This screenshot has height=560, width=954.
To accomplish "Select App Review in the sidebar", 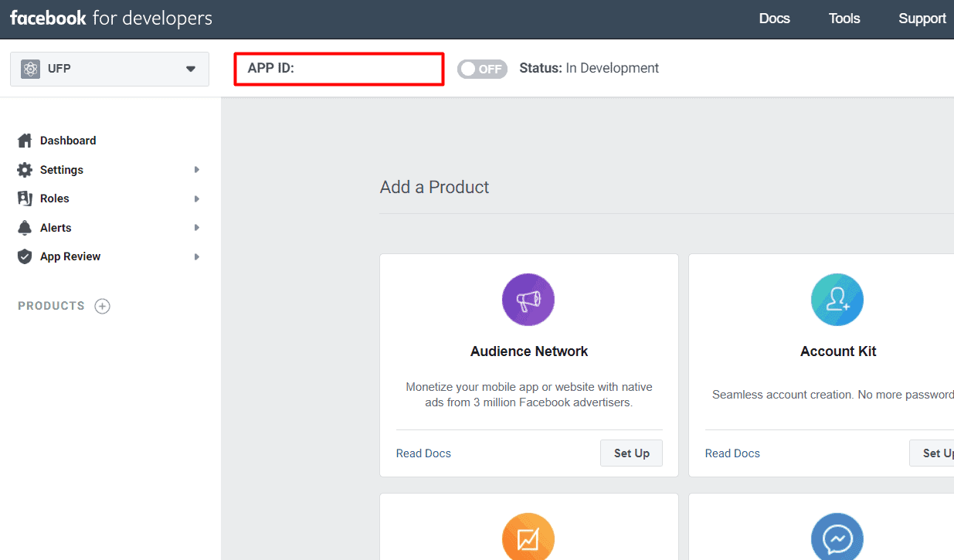I will point(70,256).
